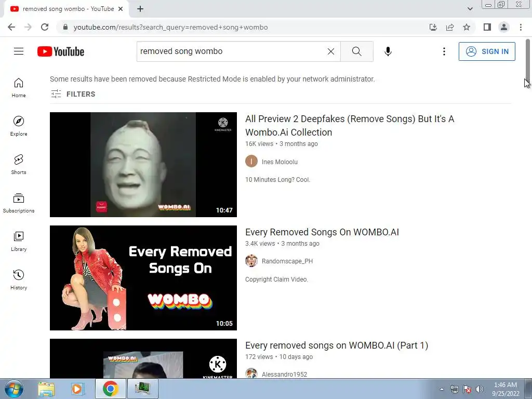
Task: Click the YouTube logo
Action: pyautogui.click(x=61, y=51)
